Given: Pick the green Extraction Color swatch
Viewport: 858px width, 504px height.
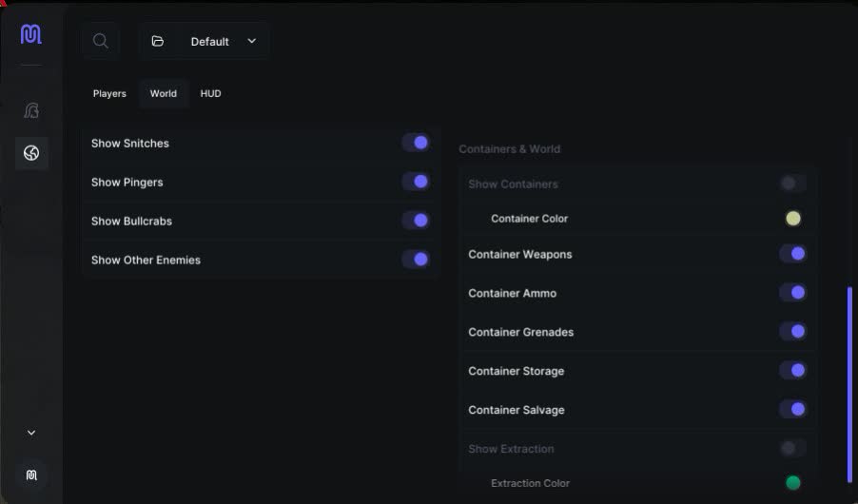Looking at the screenshot, I should coord(793,483).
